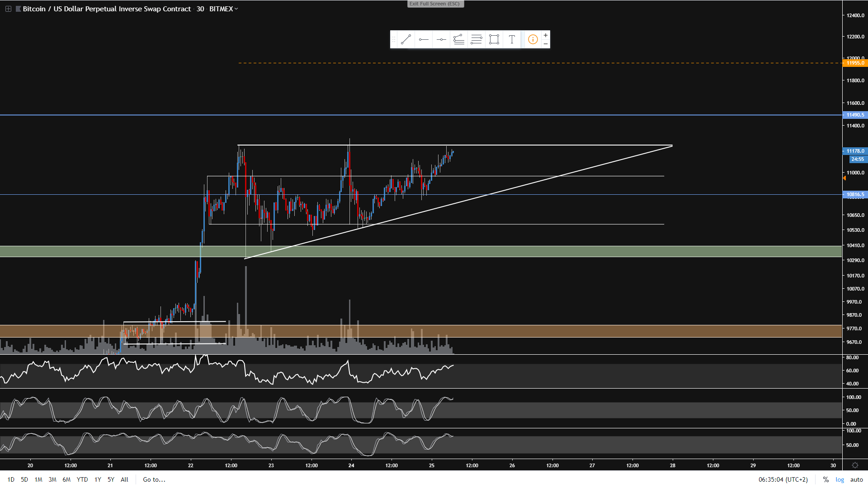Toggle auto scale mode
868x488 pixels.
pyautogui.click(x=856, y=479)
